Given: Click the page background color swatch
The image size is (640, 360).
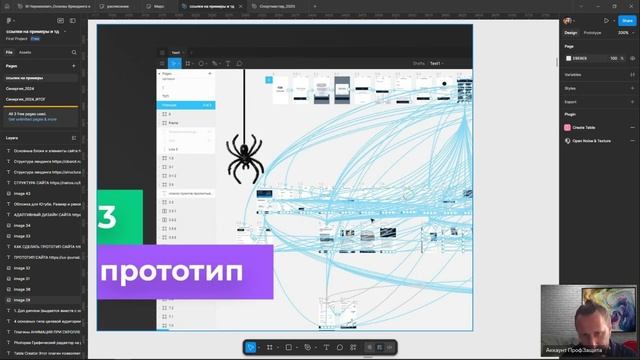Looking at the screenshot, I should 568,58.
